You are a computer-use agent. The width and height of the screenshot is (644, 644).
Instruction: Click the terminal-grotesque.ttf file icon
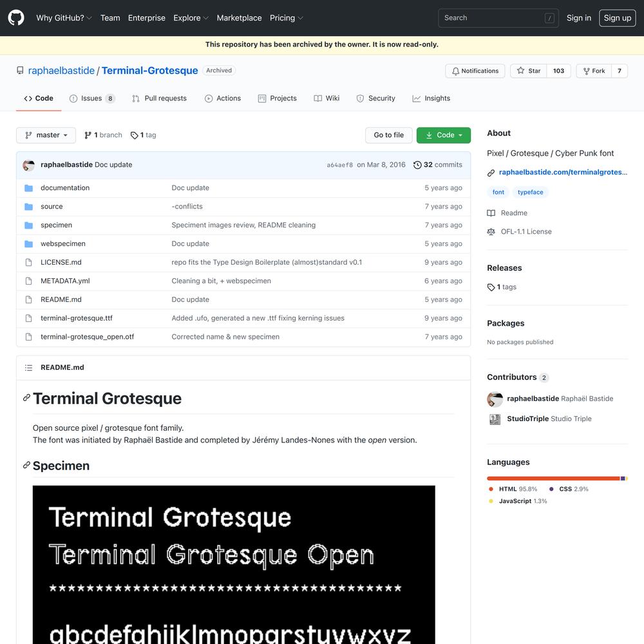coord(28,318)
